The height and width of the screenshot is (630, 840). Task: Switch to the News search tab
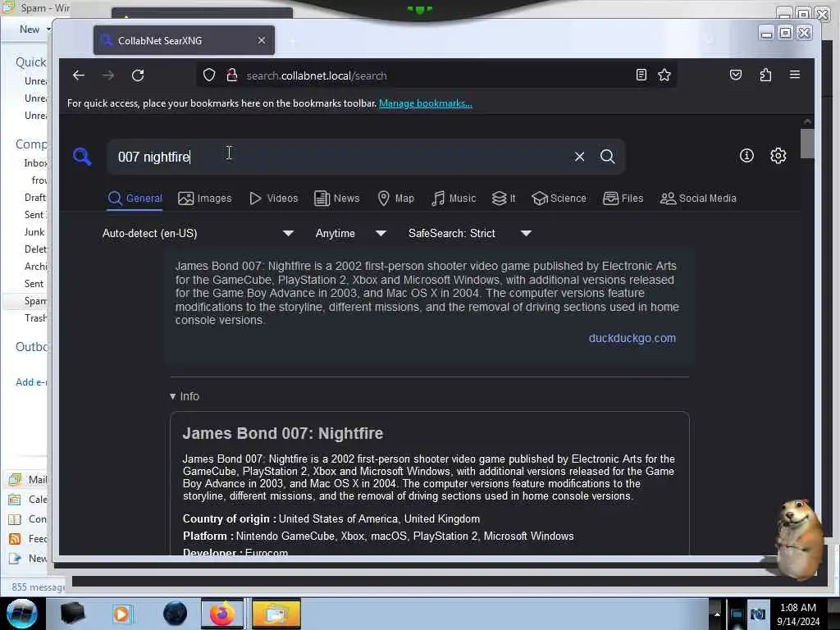coord(336,199)
